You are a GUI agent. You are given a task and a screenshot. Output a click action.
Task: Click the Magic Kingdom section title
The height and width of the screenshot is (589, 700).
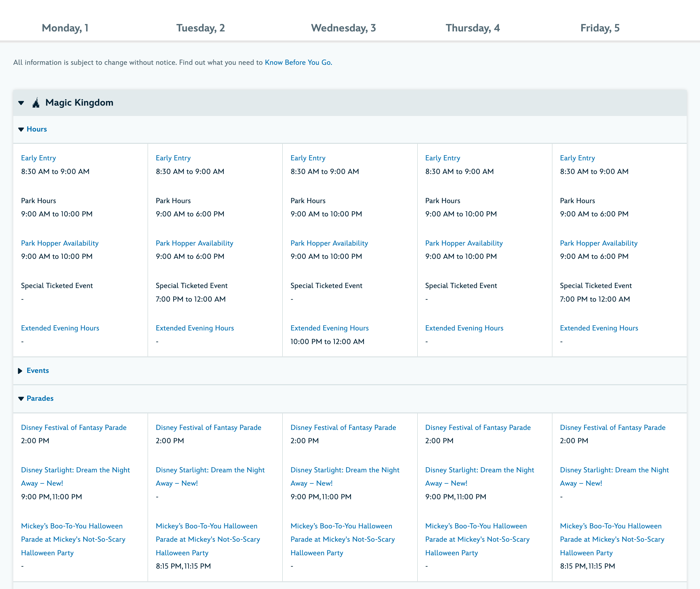tap(79, 102)
